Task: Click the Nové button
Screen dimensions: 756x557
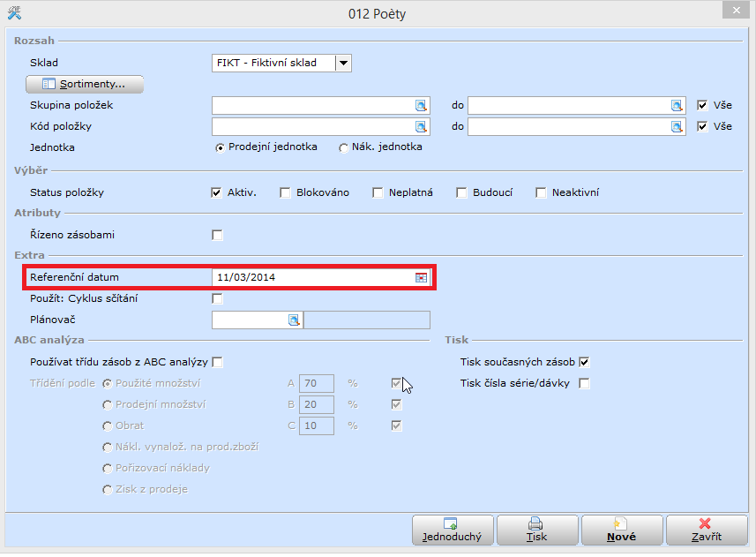Action: click(x=622, y=530)
